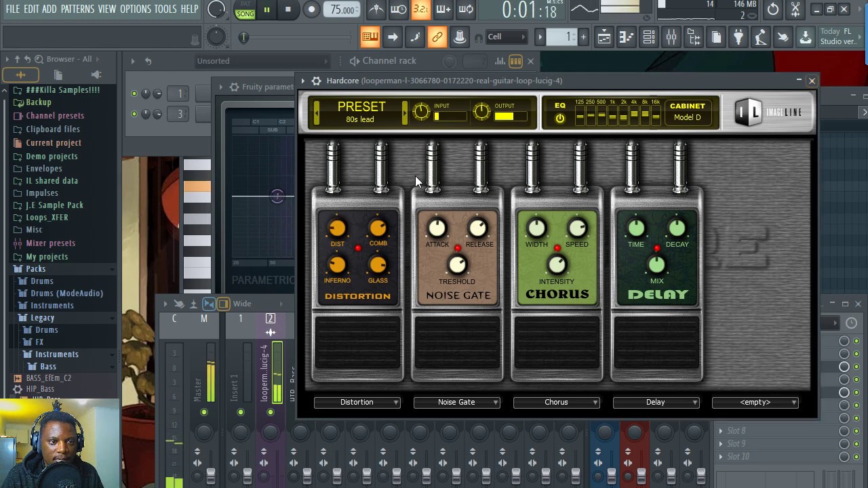Open the Cell snap dropdown

tap(507, 37)
